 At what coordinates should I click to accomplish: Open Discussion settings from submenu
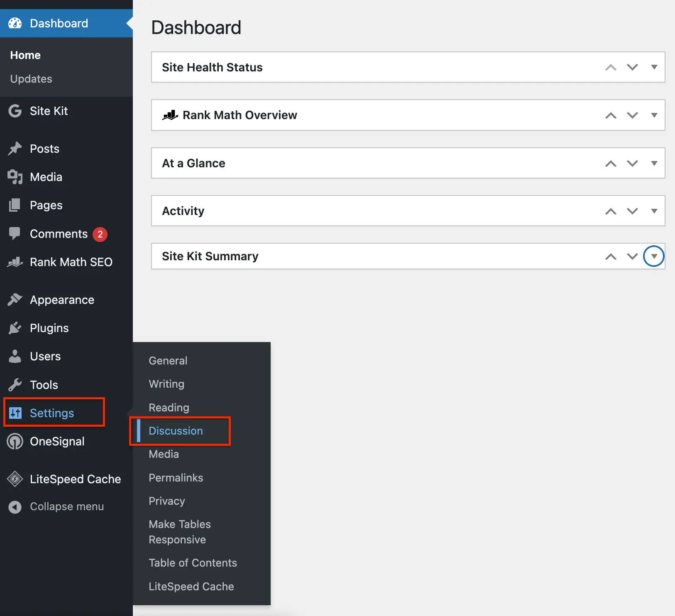[176, 431]
